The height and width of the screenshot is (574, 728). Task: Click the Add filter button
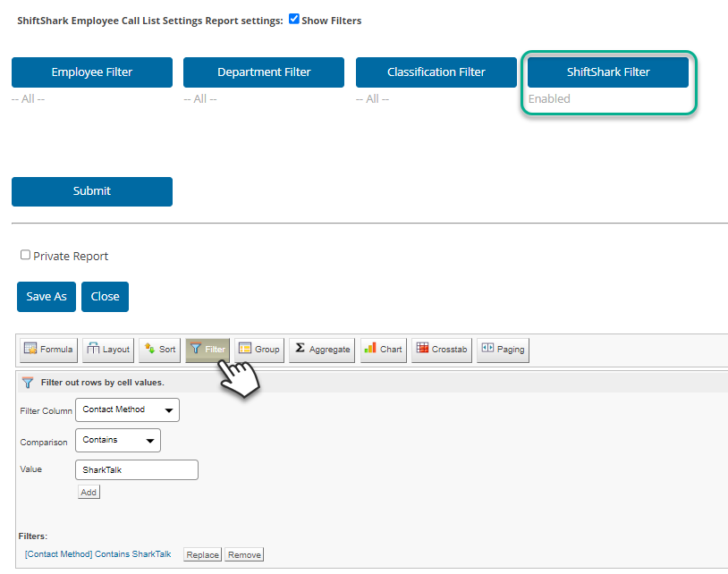[89, 493]
